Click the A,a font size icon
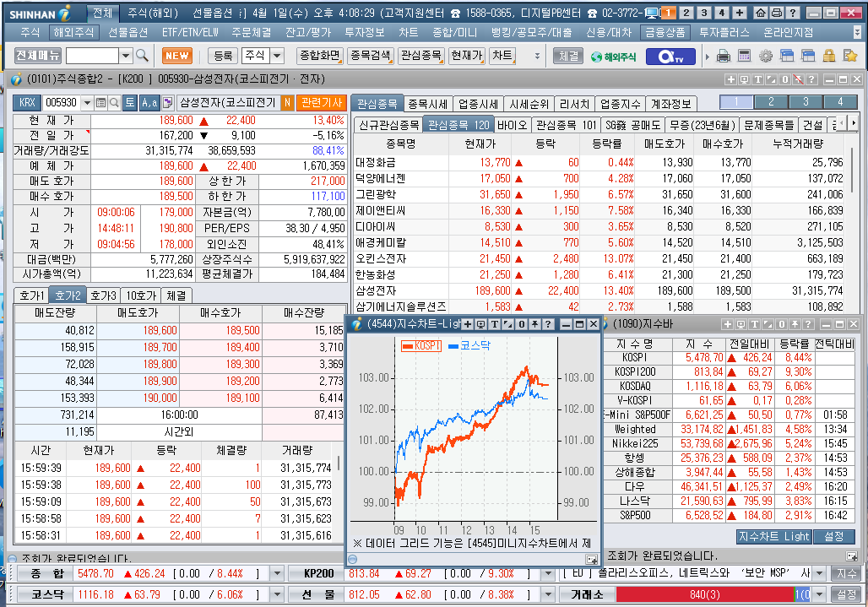 [149, 102]
